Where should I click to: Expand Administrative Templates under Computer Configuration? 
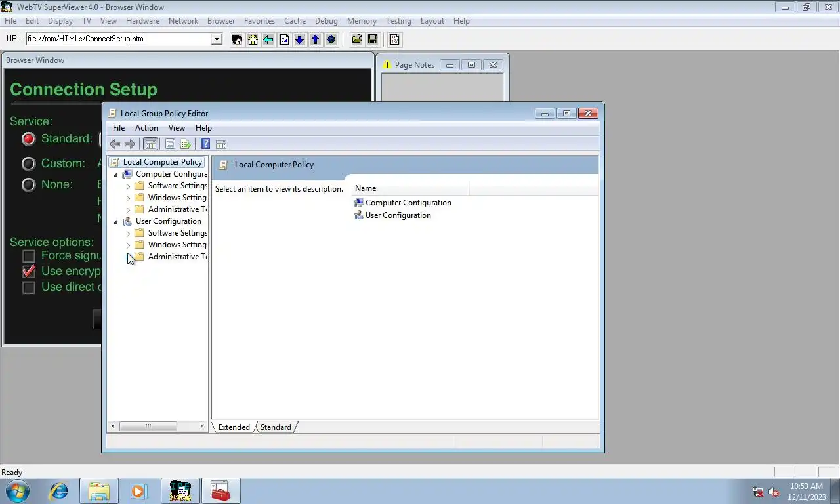[x=129, y=210]
